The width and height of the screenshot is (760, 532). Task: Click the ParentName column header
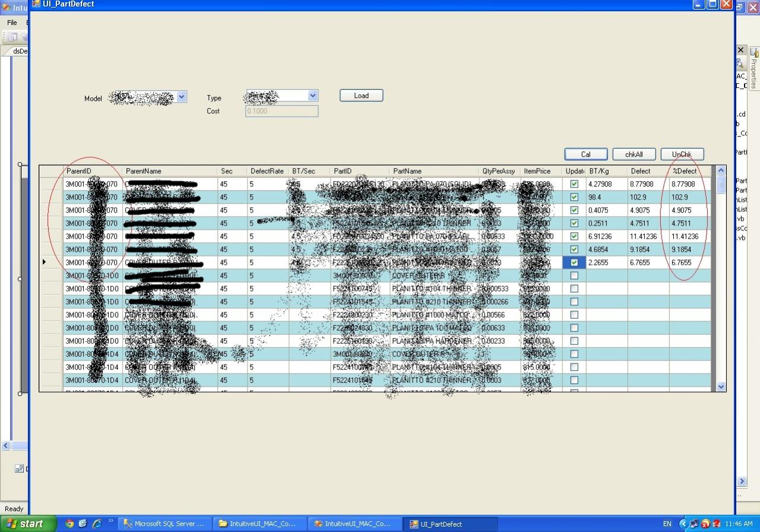170,171
